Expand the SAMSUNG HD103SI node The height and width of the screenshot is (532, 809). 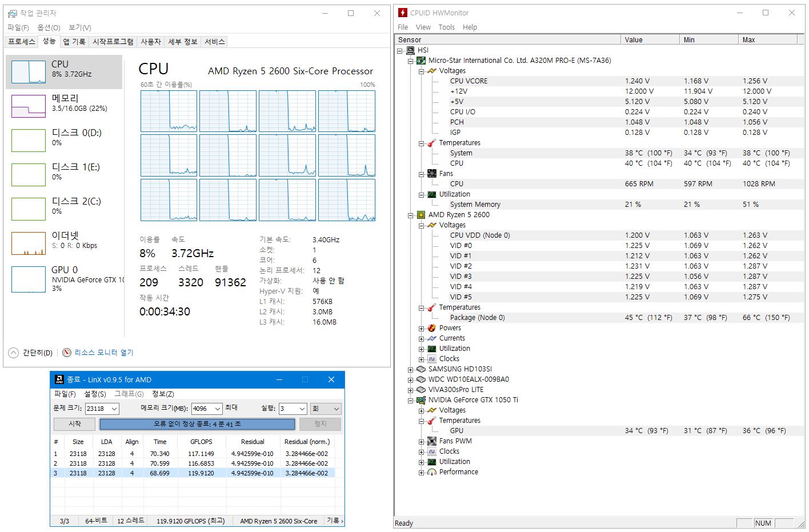410,370
